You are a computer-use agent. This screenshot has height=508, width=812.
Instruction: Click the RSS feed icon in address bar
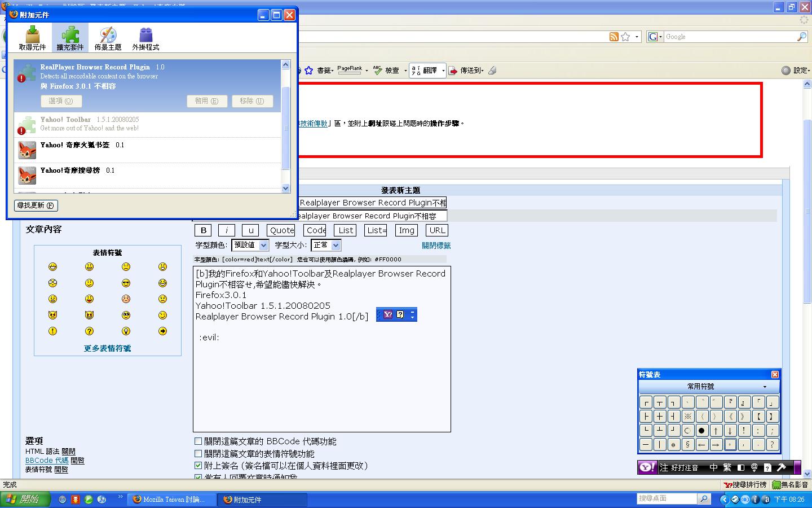coord(614,37)
